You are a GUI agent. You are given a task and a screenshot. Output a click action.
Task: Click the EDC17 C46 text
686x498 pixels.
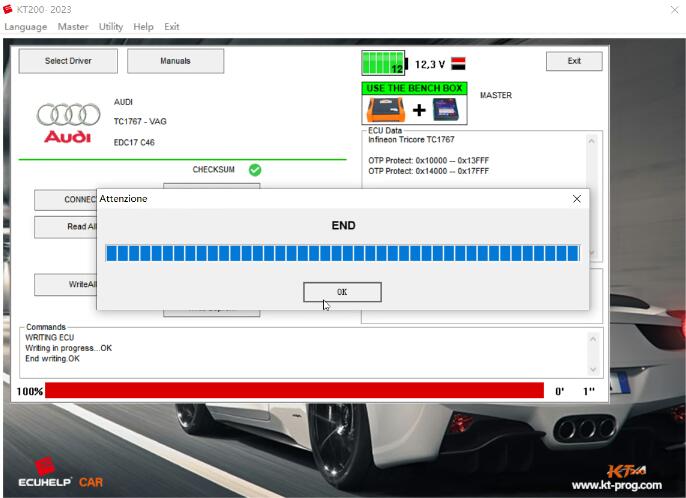point(134,142)
